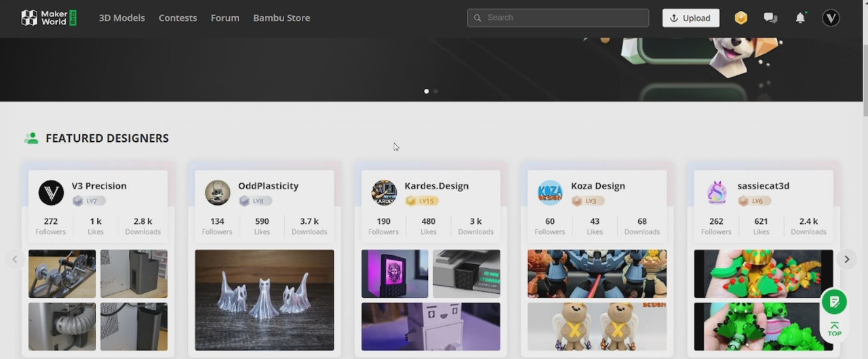Click into the Search field
This screenshot has width=868, height=359.
(x=563, y=18)
